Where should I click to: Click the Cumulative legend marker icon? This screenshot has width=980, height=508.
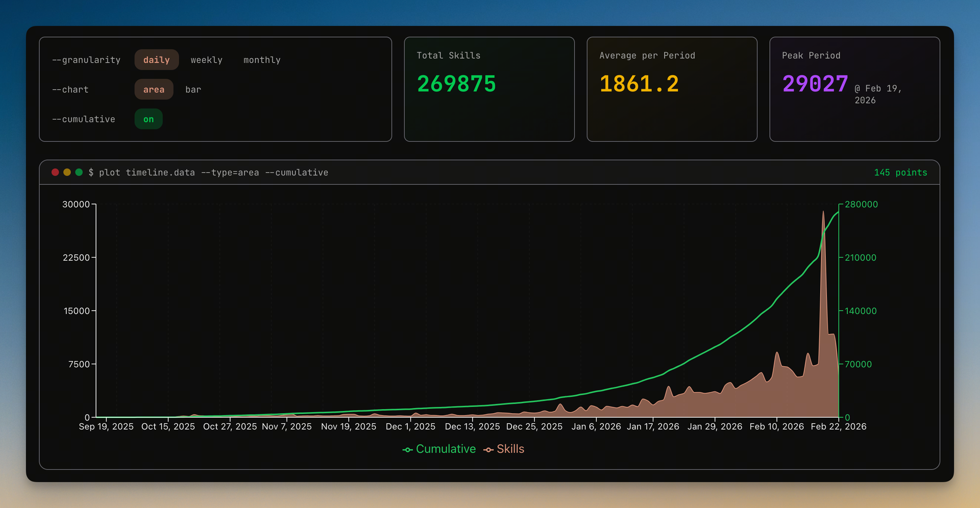click(x=407, y=450)
